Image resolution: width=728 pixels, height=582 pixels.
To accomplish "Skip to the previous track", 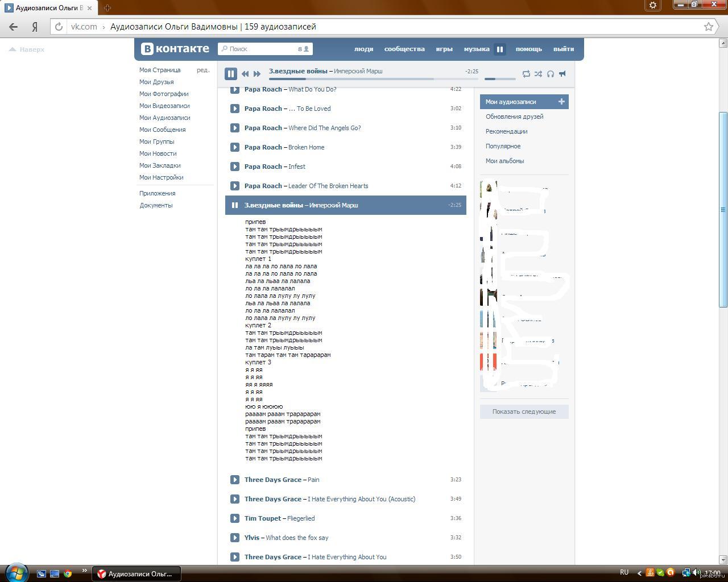I will coord(245,74).
